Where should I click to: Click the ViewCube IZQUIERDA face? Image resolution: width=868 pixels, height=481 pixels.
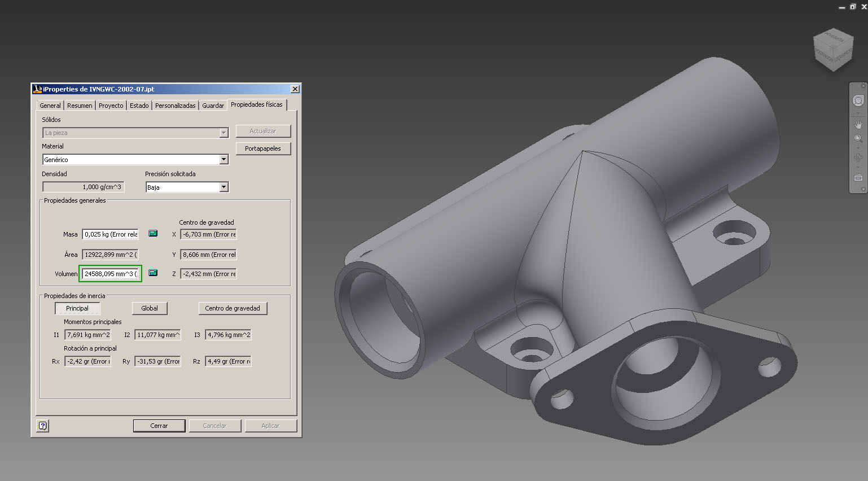pos(843,55)
